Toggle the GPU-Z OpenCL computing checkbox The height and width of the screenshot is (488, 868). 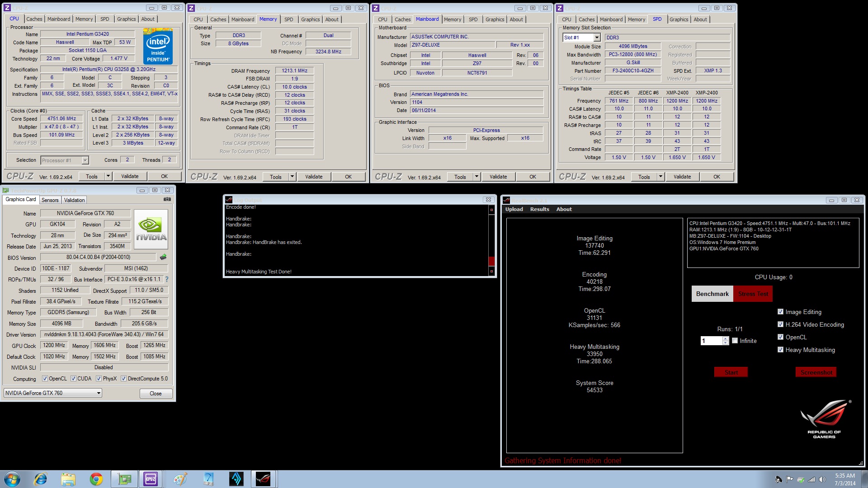[45, 379]
